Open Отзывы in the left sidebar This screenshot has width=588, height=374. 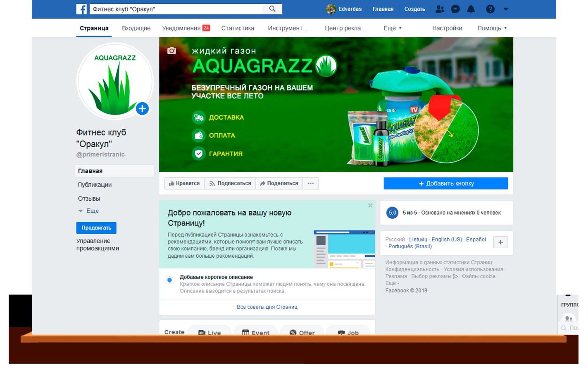[x=89, y=199]
